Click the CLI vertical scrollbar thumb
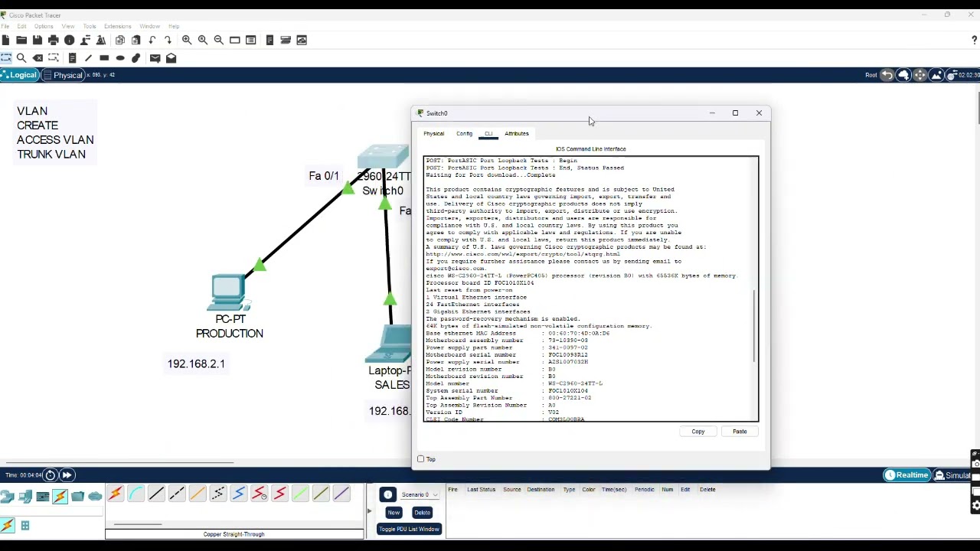Image resolution: width=980 pixels, height=551 pixels. (x=755, y=327)
